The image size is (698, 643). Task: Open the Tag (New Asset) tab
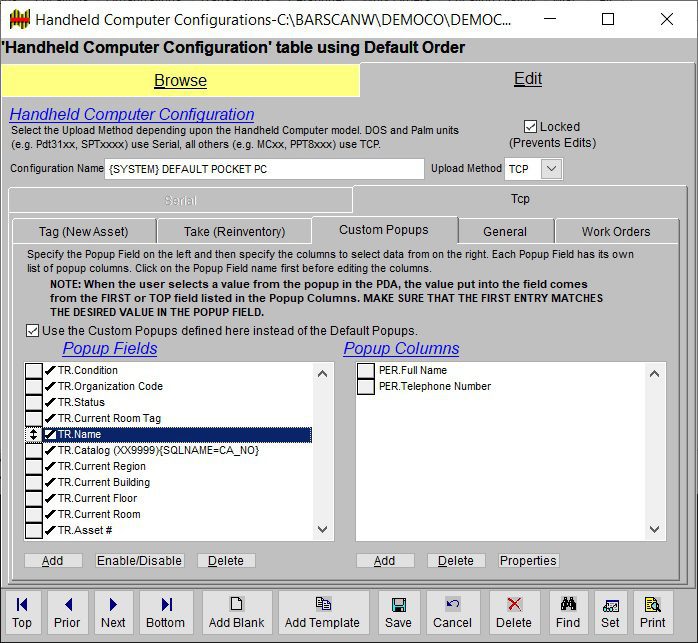tap(91, 231)
